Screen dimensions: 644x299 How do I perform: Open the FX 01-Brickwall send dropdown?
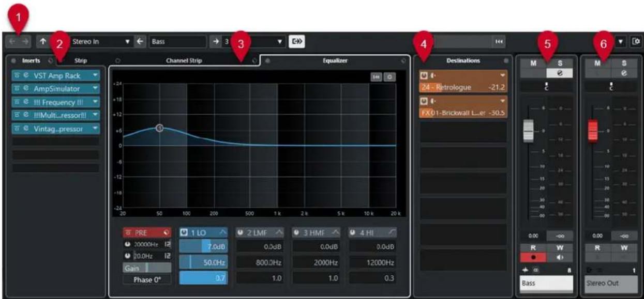click(502, 101)
